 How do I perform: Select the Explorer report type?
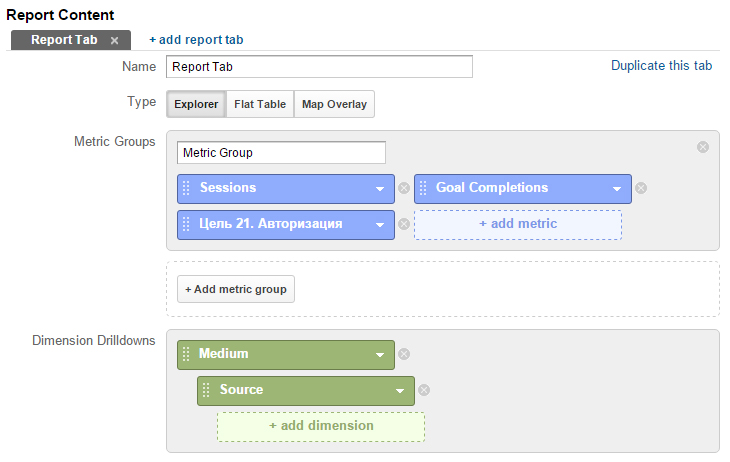pyautogui.click(x=196, y=104)
